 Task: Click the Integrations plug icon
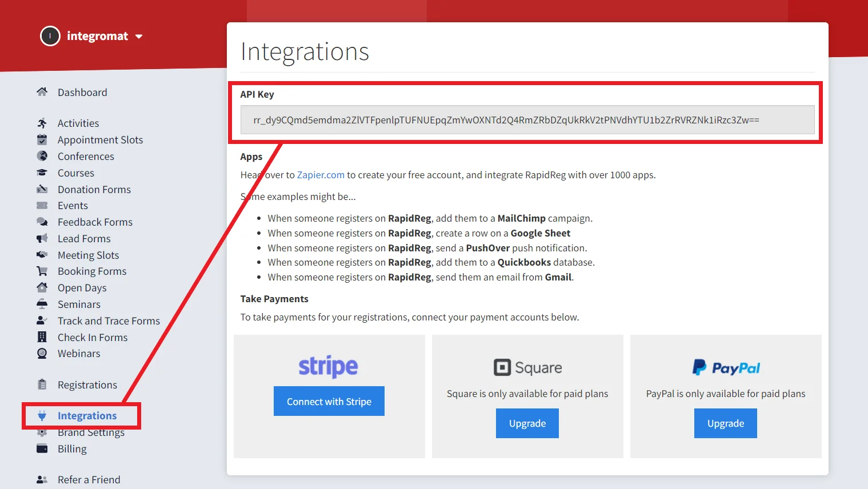[x=42, y=415]
